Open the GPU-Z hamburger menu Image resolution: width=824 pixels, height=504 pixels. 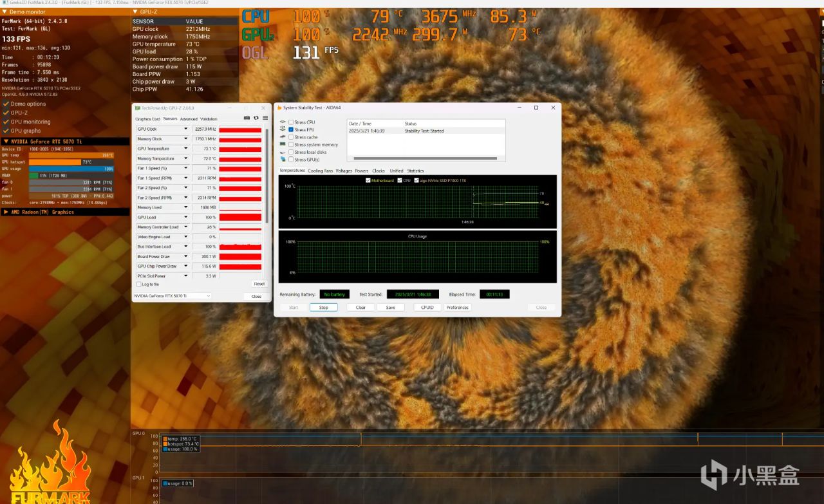tap(265, 118)
